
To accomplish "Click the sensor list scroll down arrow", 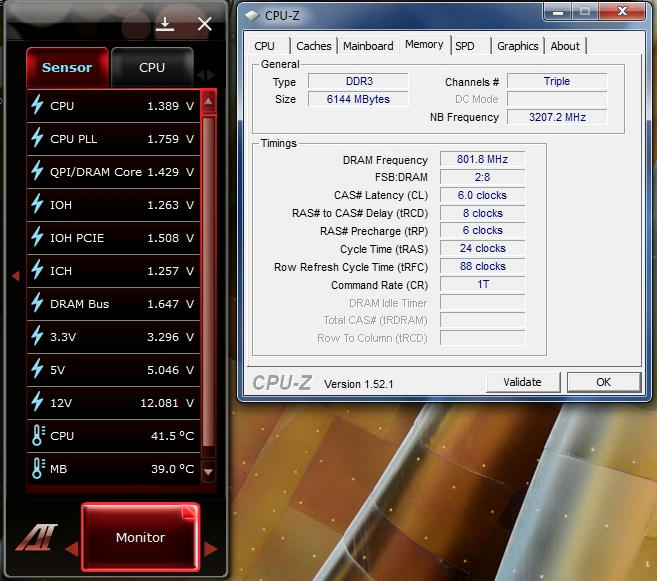I will (208, 472).
